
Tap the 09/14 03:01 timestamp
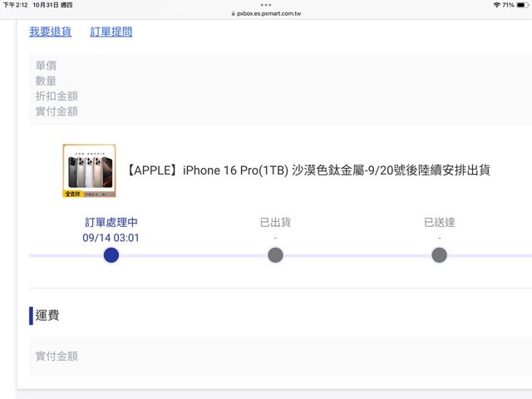pyautogui.click(x=111, y=238)
